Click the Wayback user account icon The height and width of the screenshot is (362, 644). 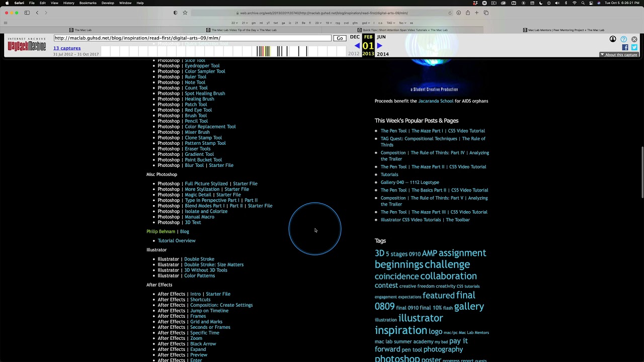pos(613,39)
